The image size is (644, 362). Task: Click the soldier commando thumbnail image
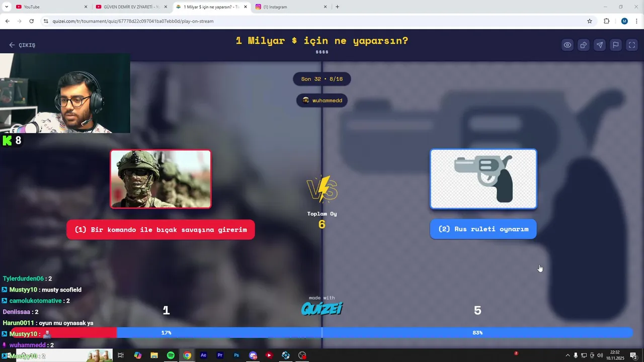tap(160, 178)
